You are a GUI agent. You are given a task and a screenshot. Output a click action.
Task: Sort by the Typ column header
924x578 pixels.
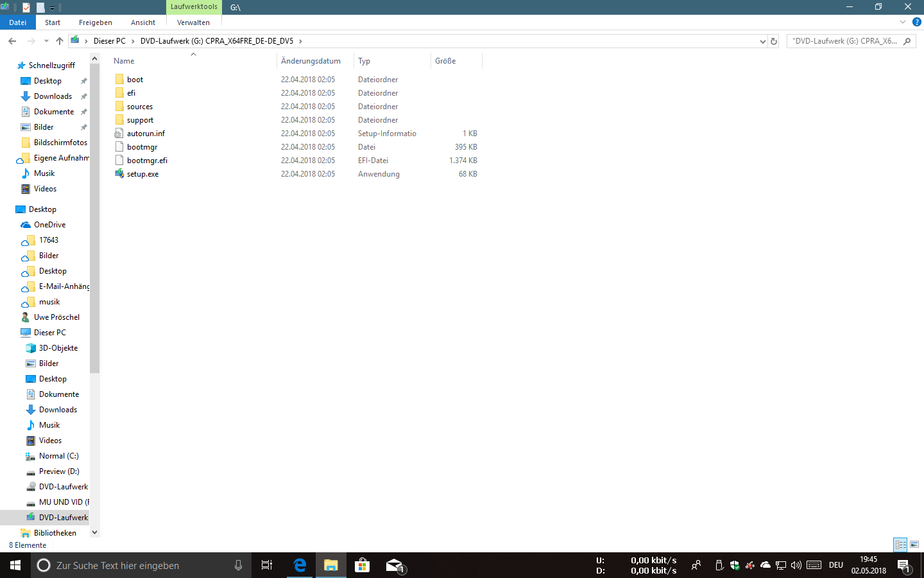(x=392, y=61)
